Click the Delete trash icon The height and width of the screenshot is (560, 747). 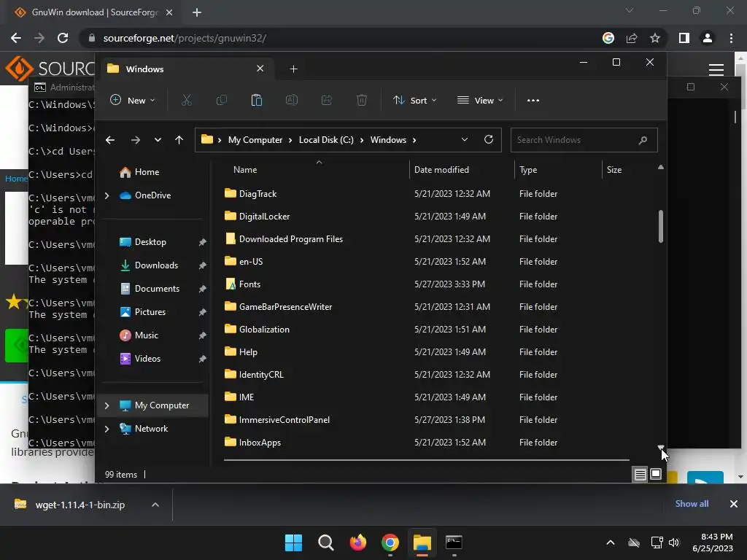tap(362, 100)
